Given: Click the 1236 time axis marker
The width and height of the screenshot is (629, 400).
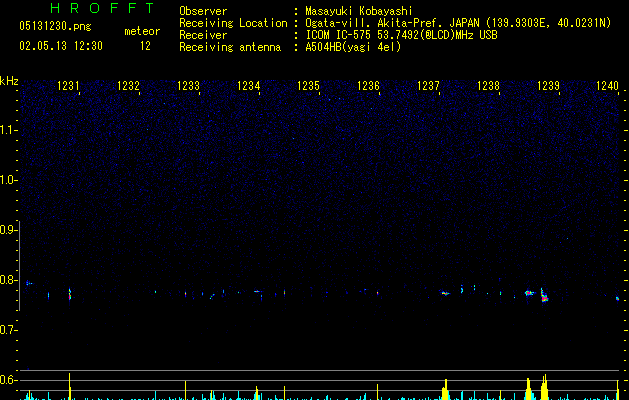Looking at the screenshot, I should click(368, 85).
